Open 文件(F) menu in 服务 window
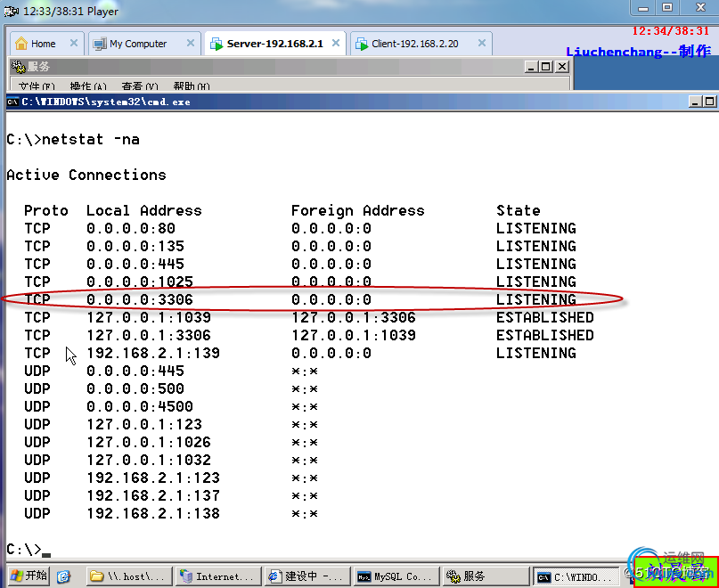719x588 pixels. click(x=37, y=86)
